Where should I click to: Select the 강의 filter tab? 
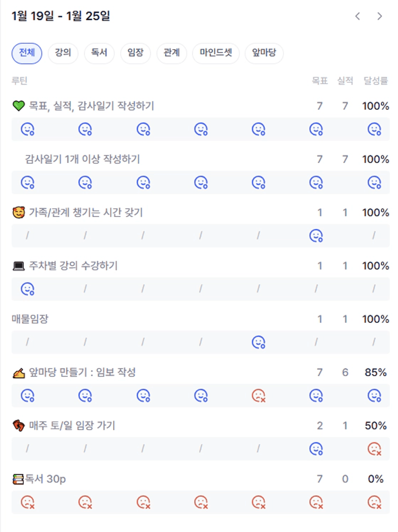pyautogui.click(x=63, y=53)
